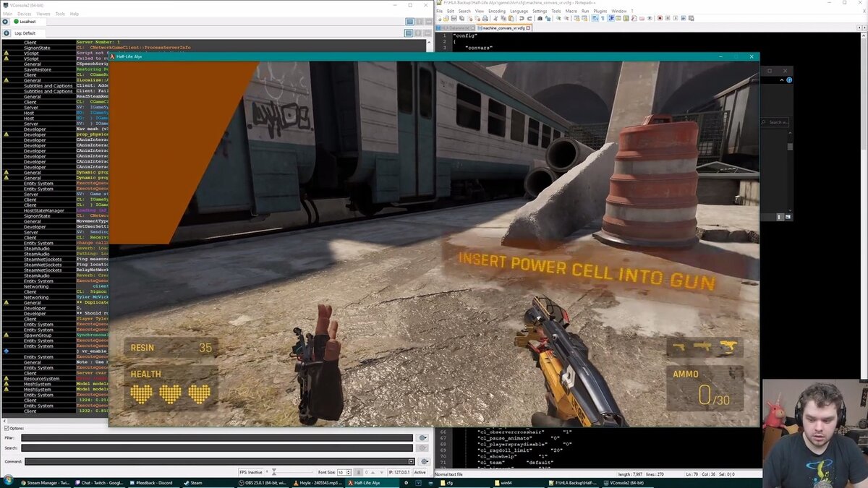Open the Macro menu in Notepad++
Image resolution: width=868 pixels, height=488 pixels.
pos(571,11)
